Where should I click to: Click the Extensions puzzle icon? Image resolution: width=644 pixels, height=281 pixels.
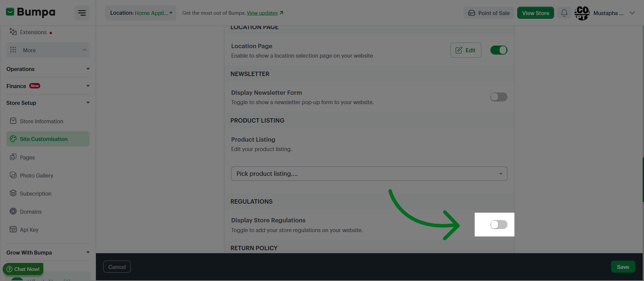13,32
